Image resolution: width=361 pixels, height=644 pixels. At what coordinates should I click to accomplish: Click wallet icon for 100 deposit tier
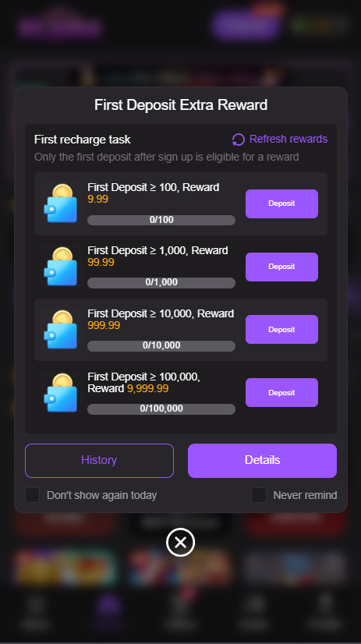click(x=61, y=203)
